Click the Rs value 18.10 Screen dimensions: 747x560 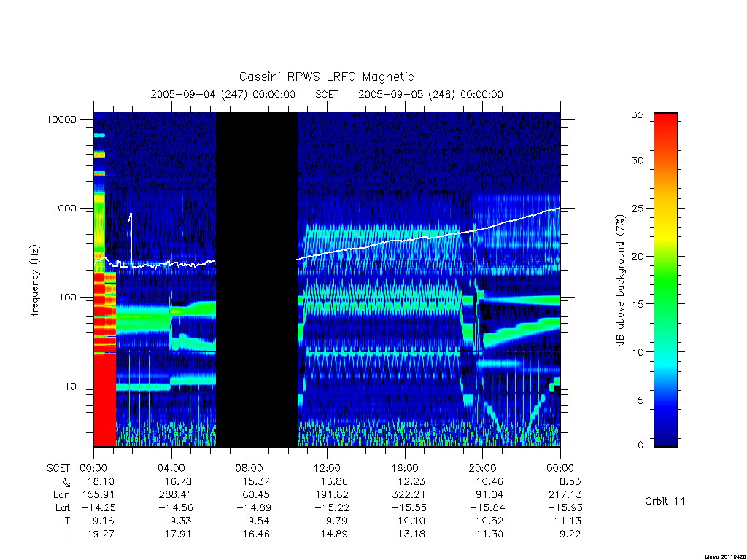(x=101, y=481)
